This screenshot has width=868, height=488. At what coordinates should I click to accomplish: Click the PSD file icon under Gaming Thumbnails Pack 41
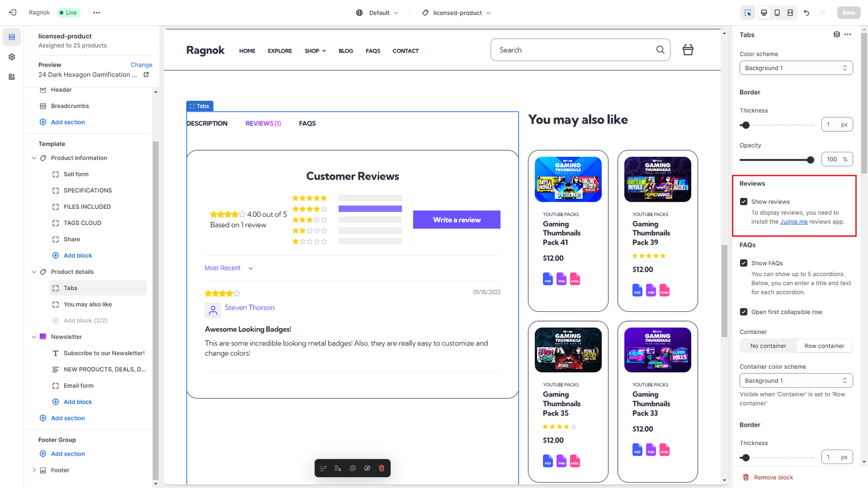pyautogui.click(x=548, y=279)
